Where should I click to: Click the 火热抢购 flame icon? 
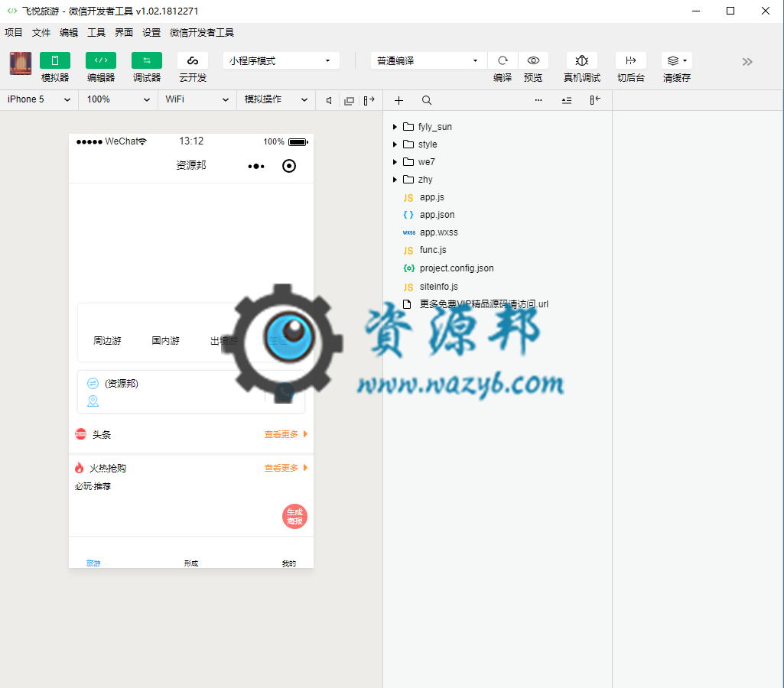click(x=79, y=468)
